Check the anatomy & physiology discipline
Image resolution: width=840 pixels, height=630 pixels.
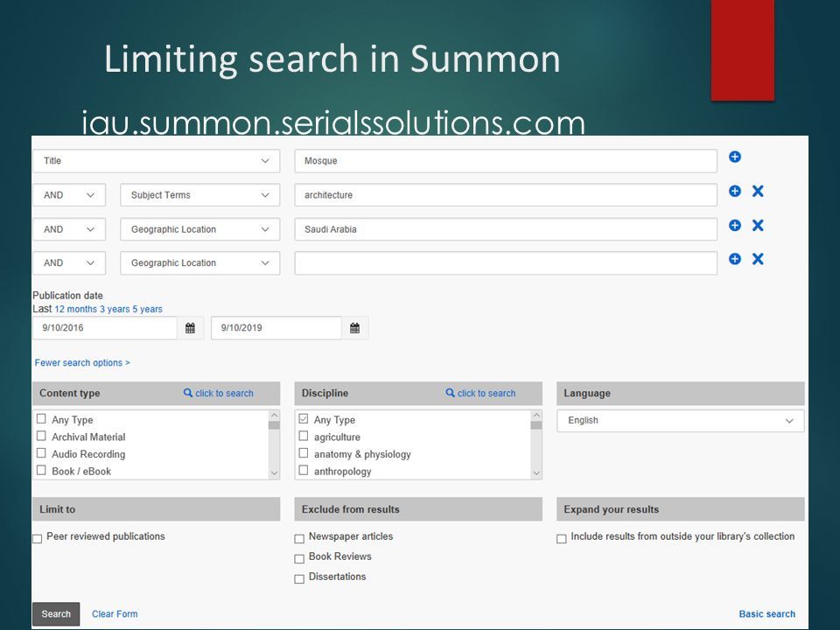point(304,452)
